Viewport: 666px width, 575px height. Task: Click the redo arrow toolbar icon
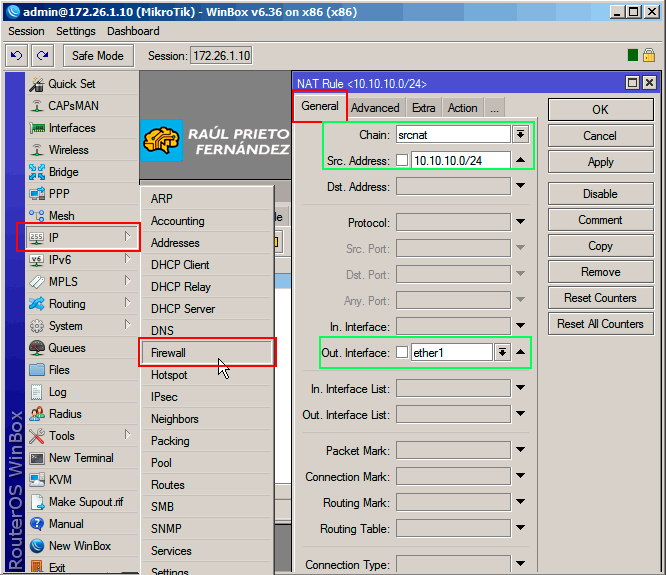point(42,56)
